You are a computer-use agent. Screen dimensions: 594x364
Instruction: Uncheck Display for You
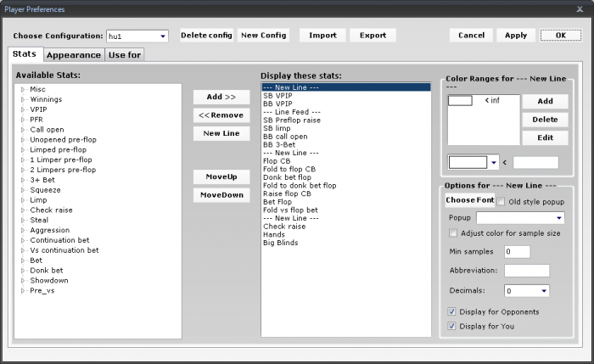[x=451, y=326]
